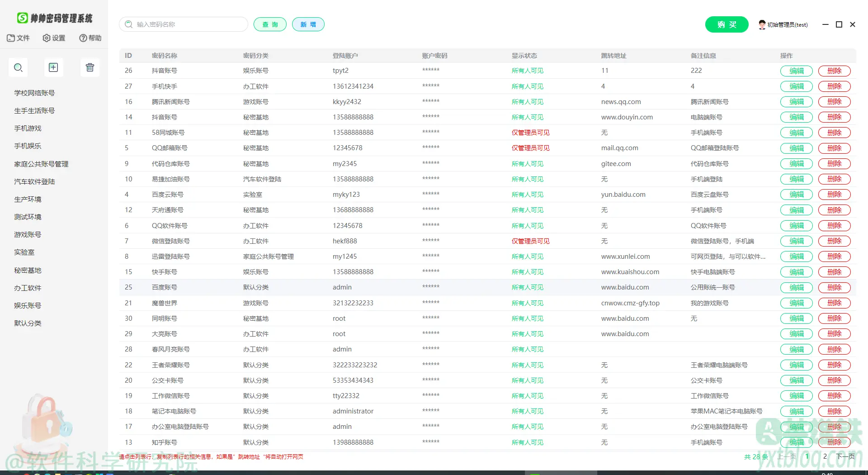Click the kkyy2432 login account cell
Viewport: 868px width, 475px height.
(x=347, y=102)
